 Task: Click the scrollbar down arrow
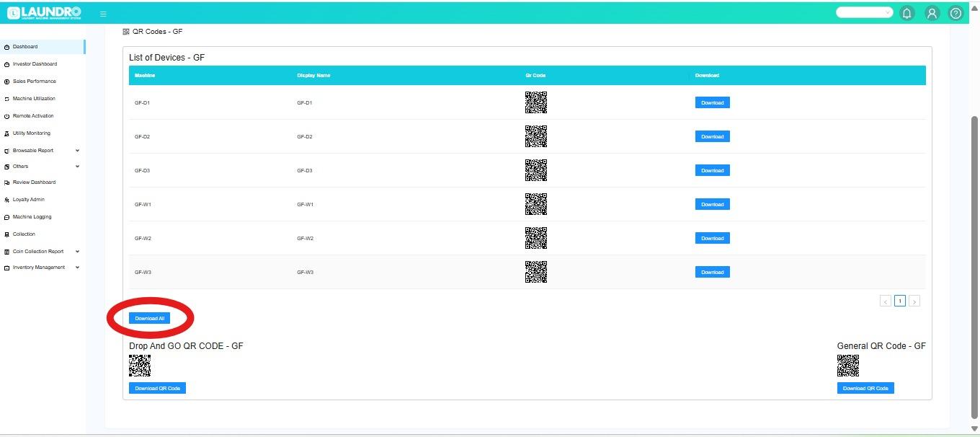tap(975, 430)
